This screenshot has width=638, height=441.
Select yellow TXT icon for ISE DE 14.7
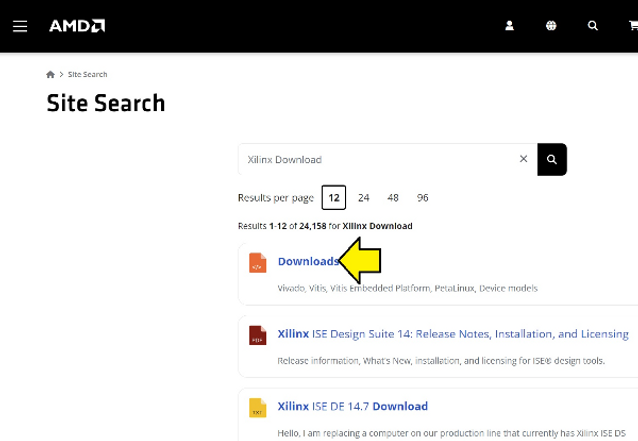click(x=258, y=408)
